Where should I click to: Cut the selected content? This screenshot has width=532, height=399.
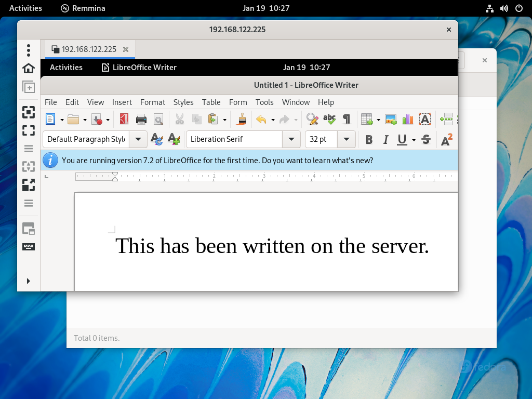coord(179,119)
